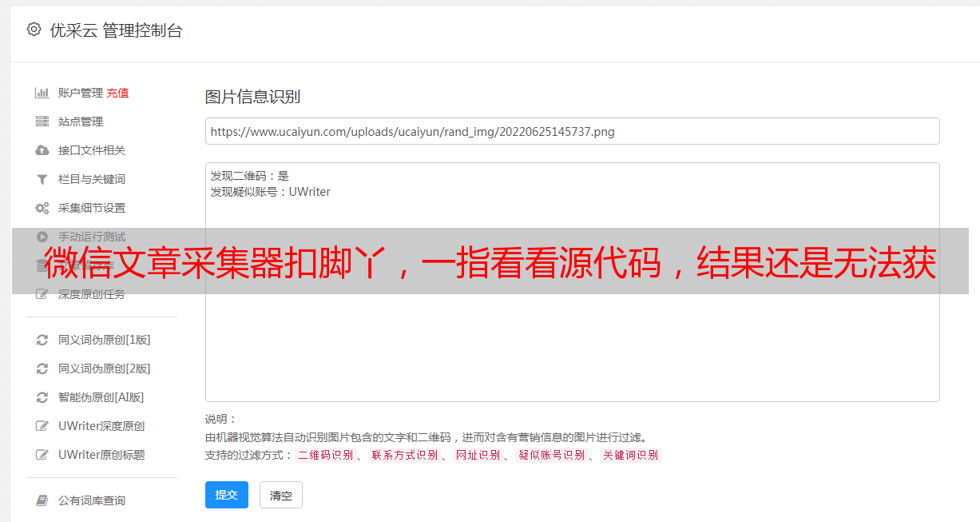Select the 关键词识别 filter tag

coord(631,455)
